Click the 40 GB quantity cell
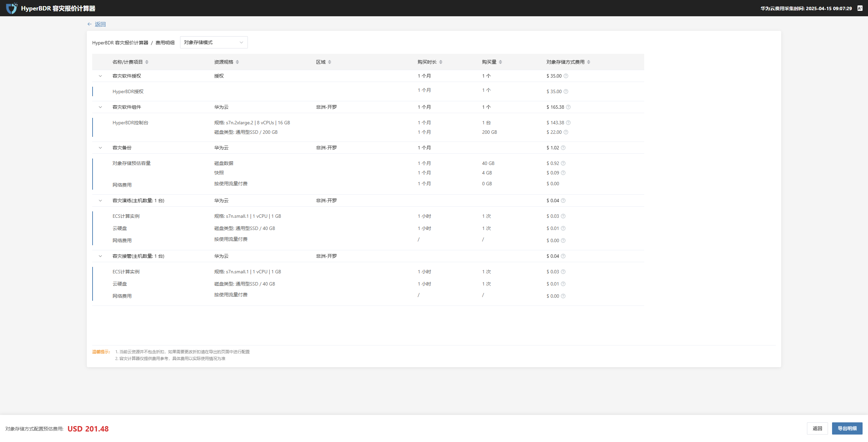This screenshot has width=868, height=442. tap(488, 163)
